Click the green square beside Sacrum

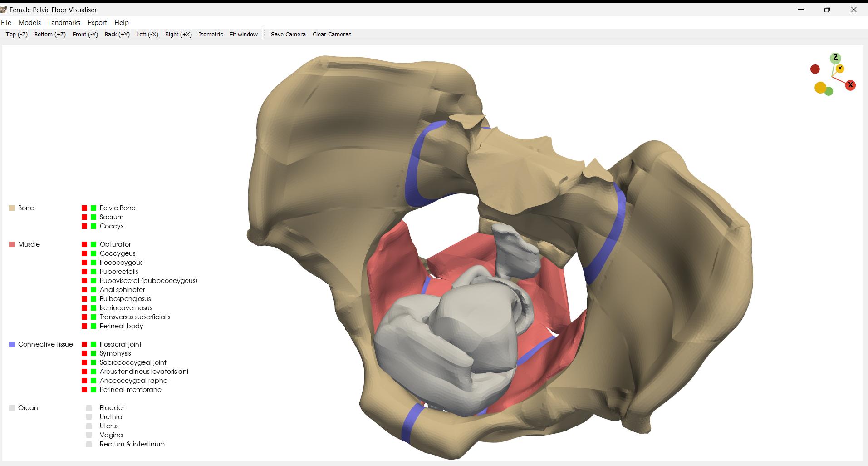coord(93,217)
